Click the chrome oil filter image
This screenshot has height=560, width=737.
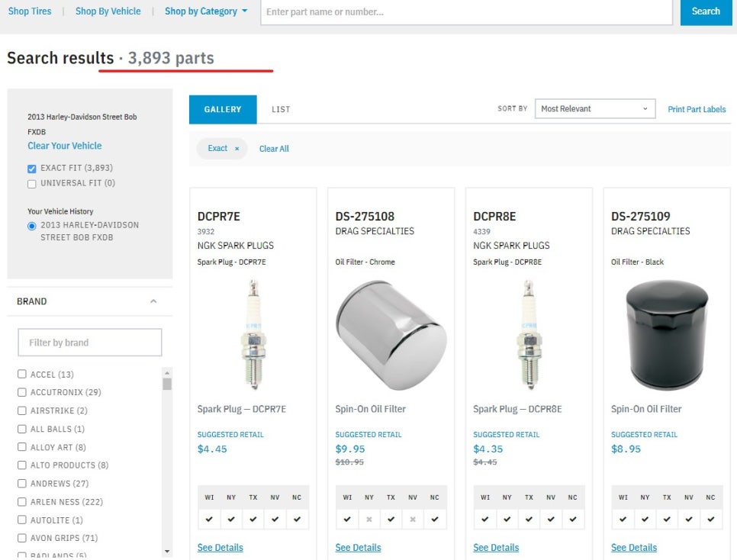click(x=391, y=335)
